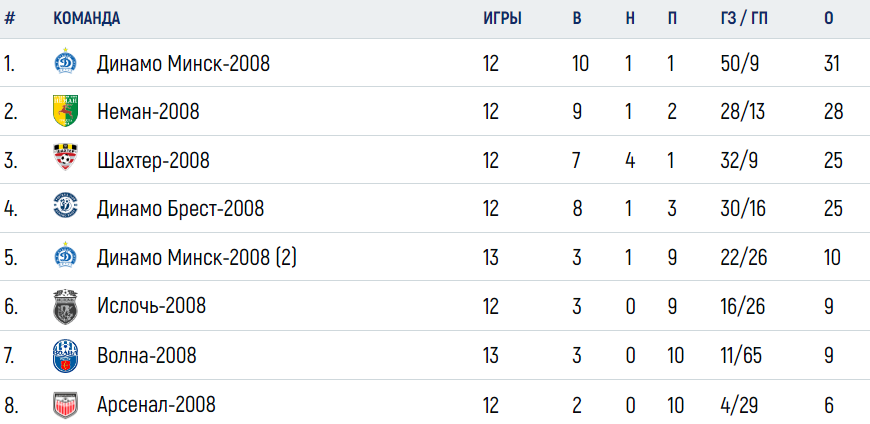Click the Арсенал-2008 red striped crest

(65, 405)
